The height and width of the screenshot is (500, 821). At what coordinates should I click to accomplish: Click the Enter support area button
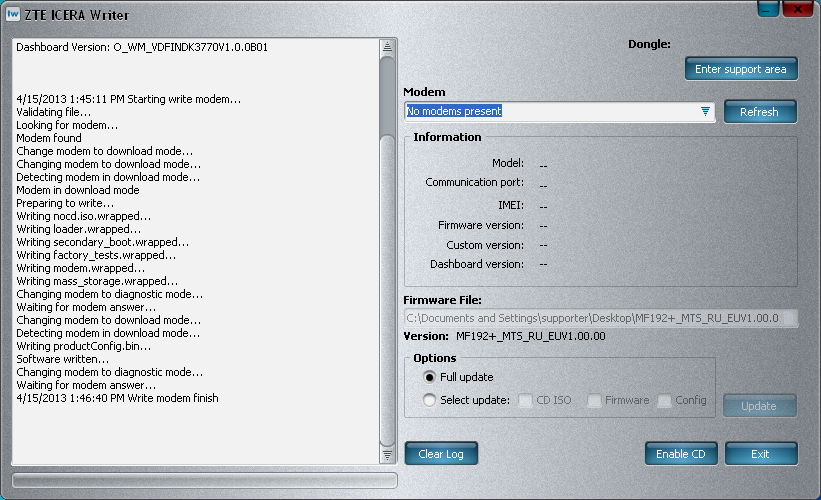(x=741, y=69)
